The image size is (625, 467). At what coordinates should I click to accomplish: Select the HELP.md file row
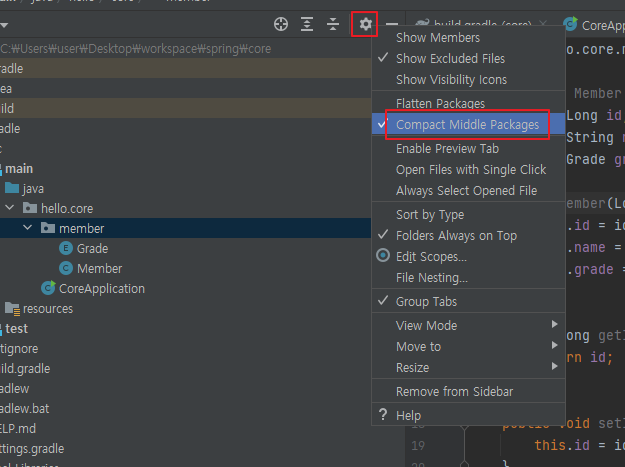tap(185, 429)
